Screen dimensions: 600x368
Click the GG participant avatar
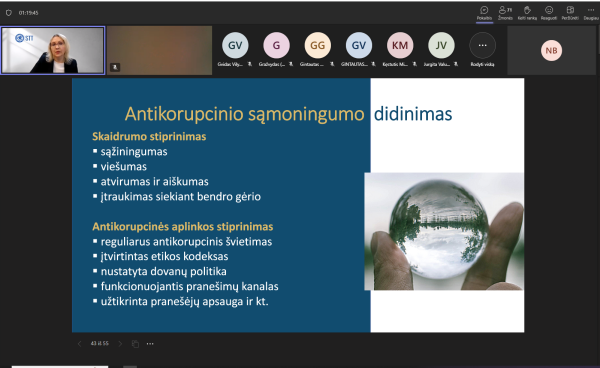[318, 46]
